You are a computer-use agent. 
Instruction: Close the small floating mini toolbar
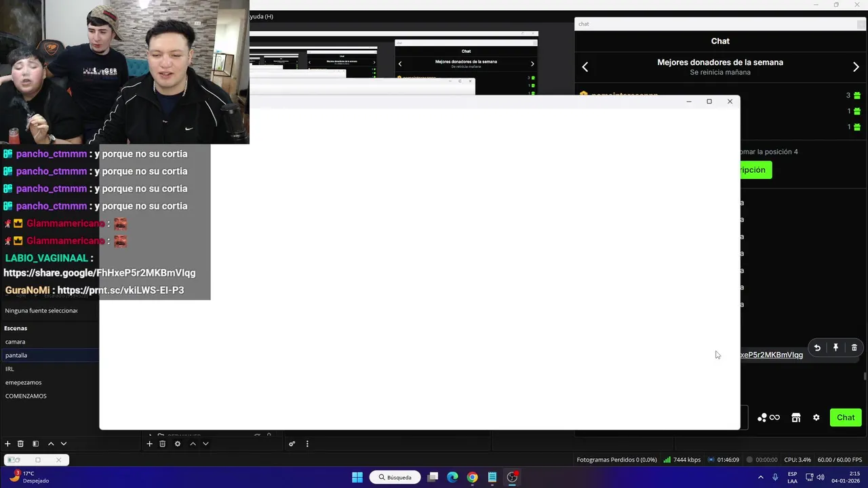pyautogui.click(x=58, y=460)
